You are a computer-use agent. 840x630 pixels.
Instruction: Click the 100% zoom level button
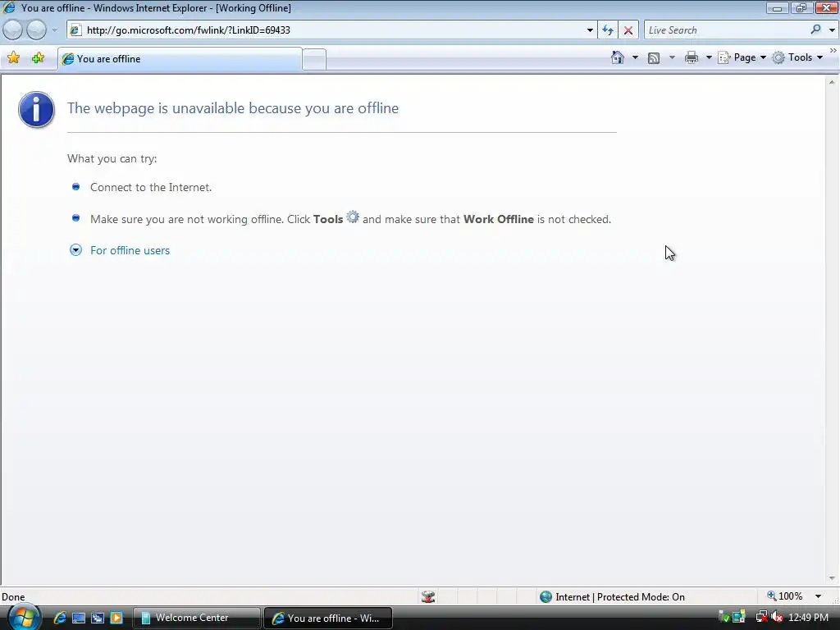tap(785, 596)
